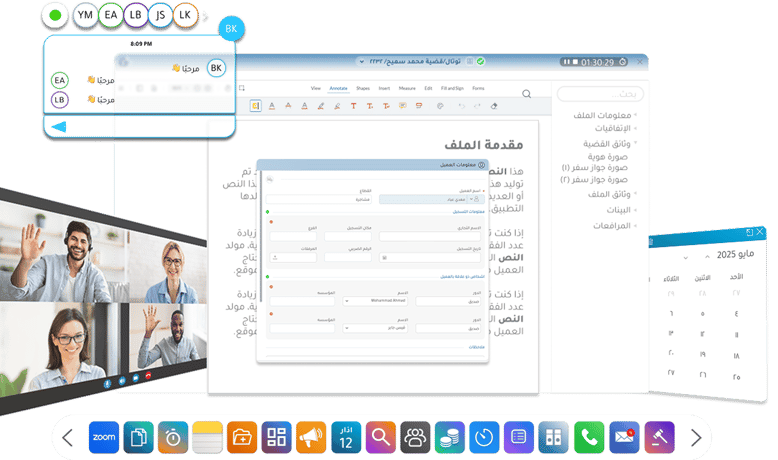Open the yellow notes app

(207, 437)
